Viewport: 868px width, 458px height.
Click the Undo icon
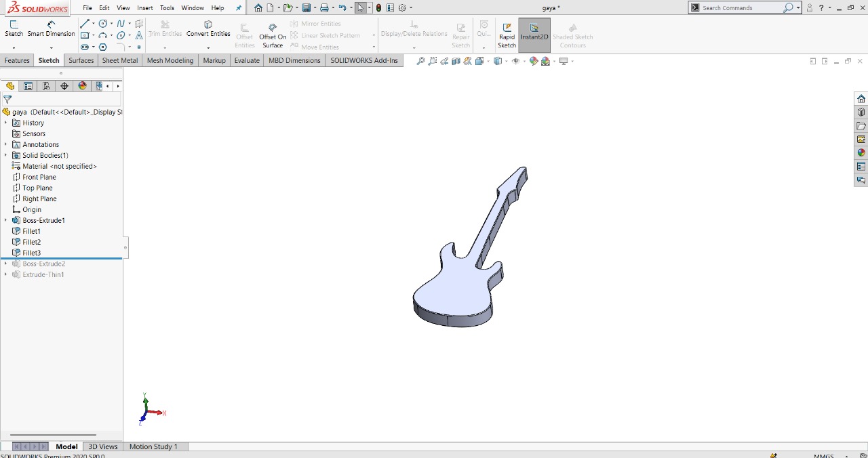pos(342,8)
